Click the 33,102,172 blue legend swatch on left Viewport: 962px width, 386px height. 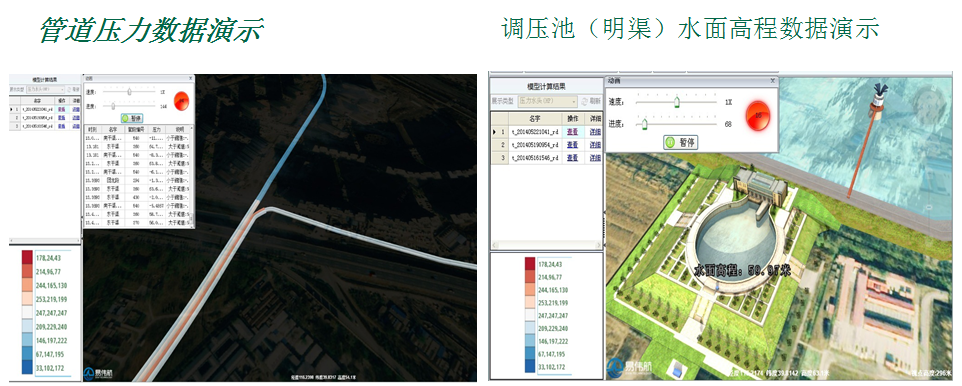[28, 368]
